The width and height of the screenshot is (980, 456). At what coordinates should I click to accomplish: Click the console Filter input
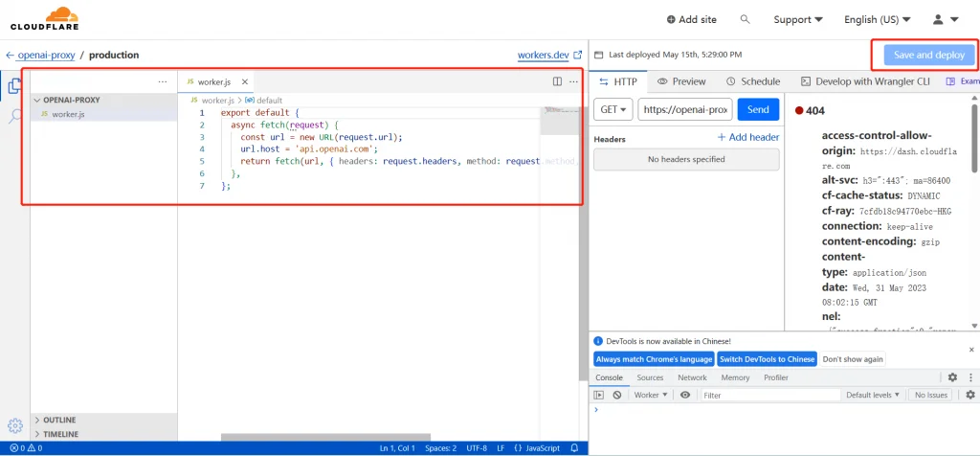click(x=770, y=396)
